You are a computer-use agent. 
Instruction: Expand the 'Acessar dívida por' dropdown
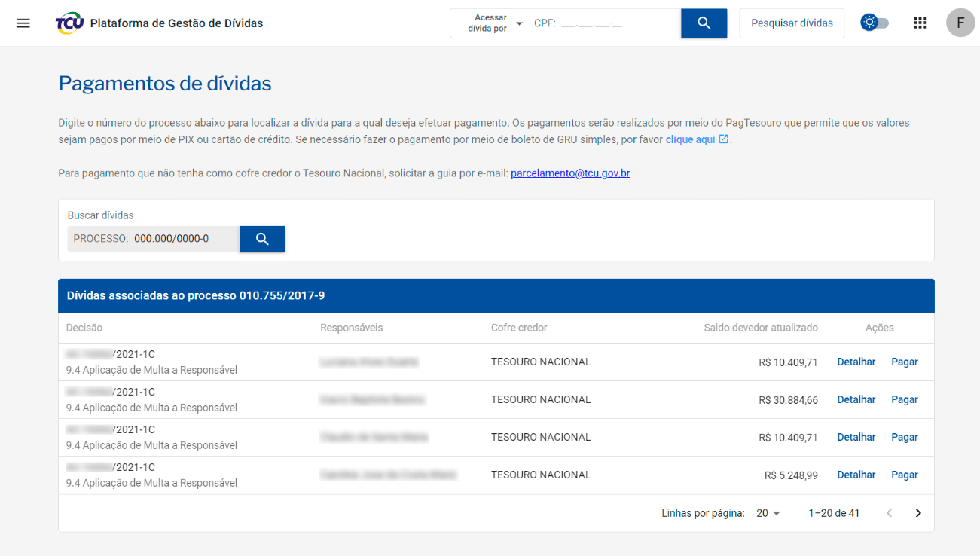coord(490,23)
